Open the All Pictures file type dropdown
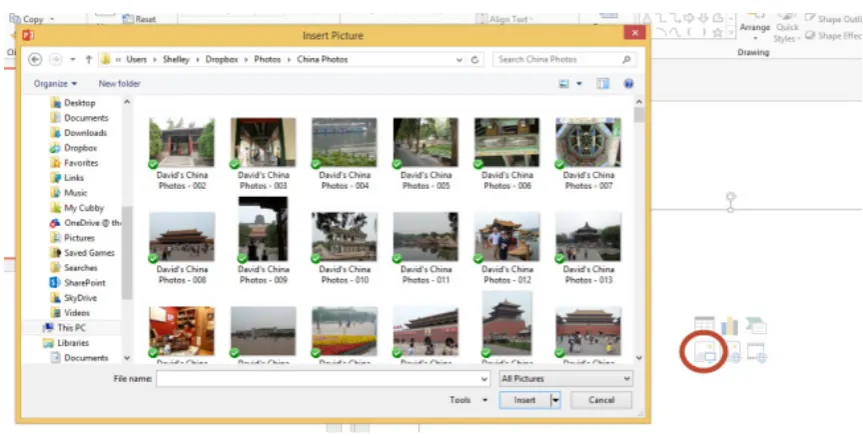863x438 pixels. point(566,379)
